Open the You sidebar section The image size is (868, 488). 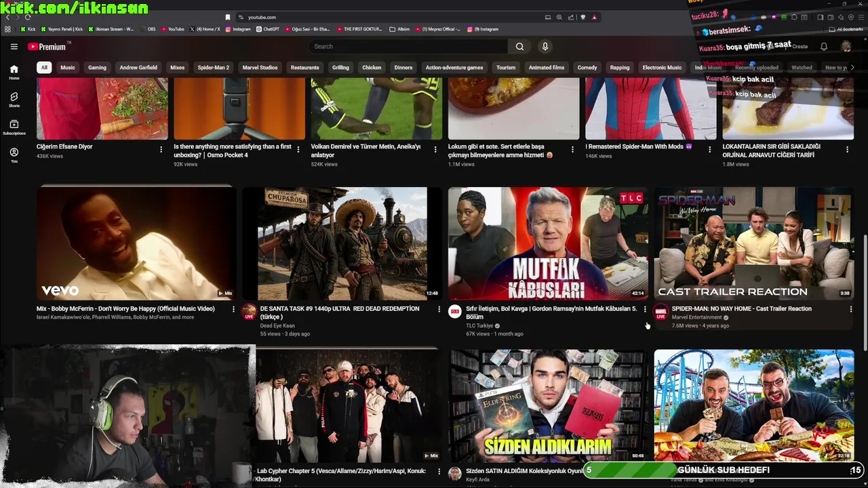coord(14,155)
